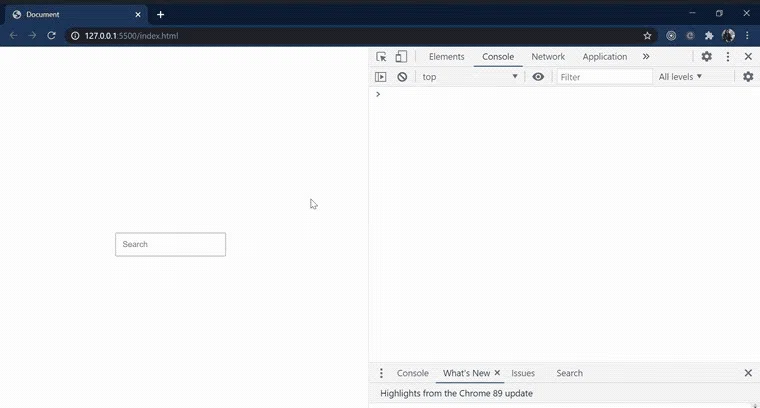Screen dimensions: 760x408
Task: Close the bottom drawer
Action: pos(748,373)
